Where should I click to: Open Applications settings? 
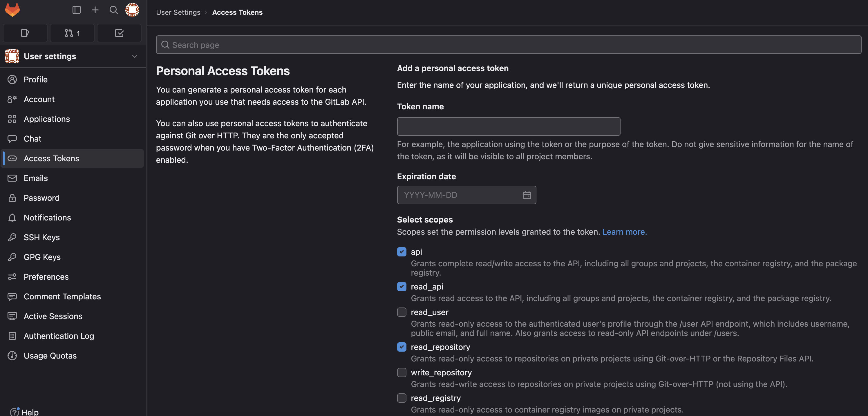73,119
